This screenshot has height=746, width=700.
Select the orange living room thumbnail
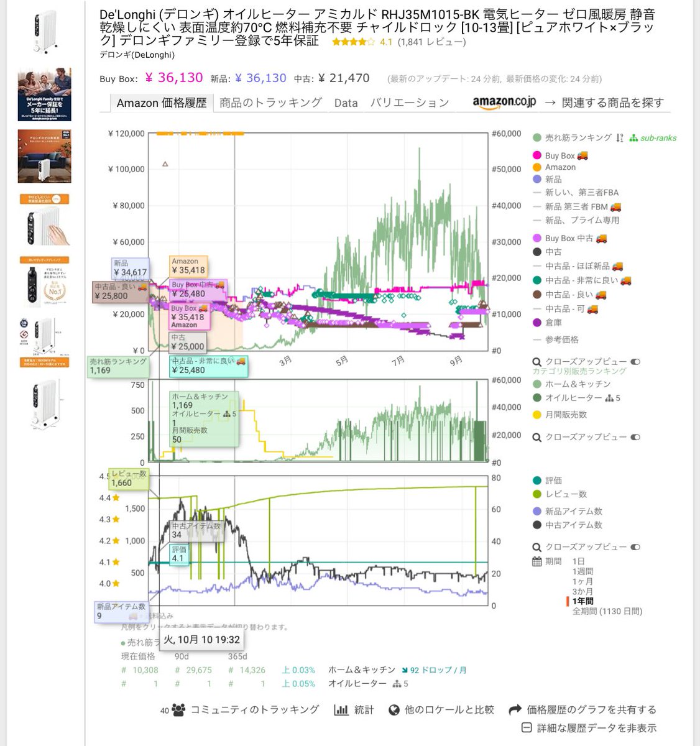(44, 156)
